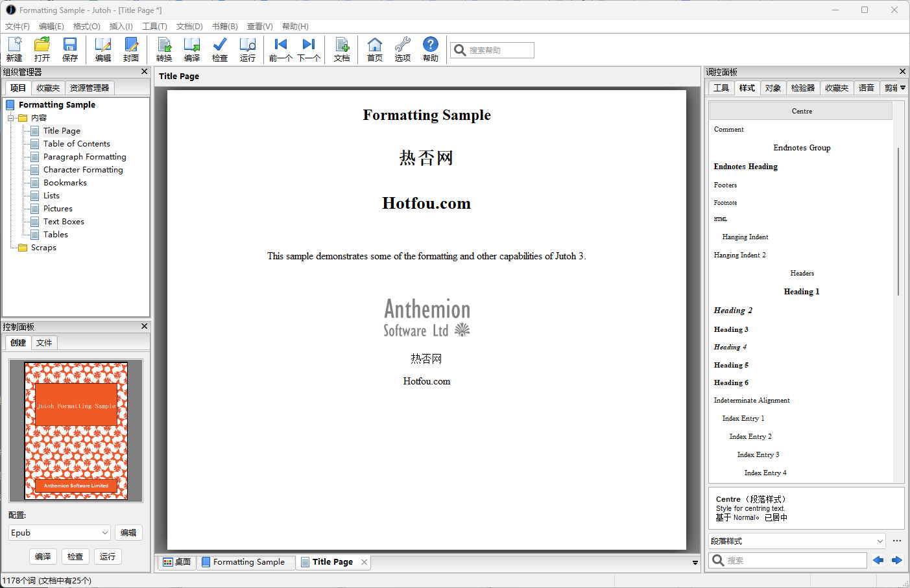The height and width of the screenshot is (588, 910).
Task: Add a new document with 文档 icon
Action: (342, 49)
